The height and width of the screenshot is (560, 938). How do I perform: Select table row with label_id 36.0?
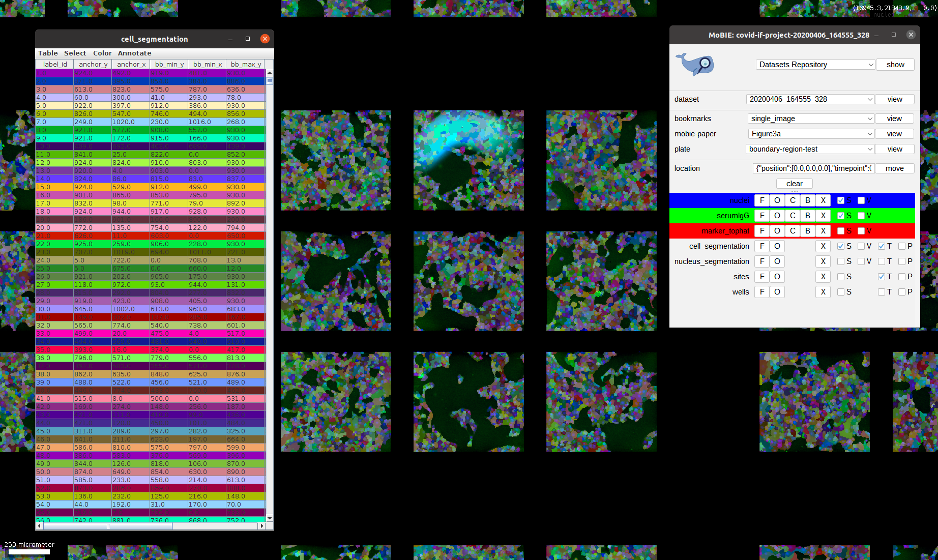(151, 358)
